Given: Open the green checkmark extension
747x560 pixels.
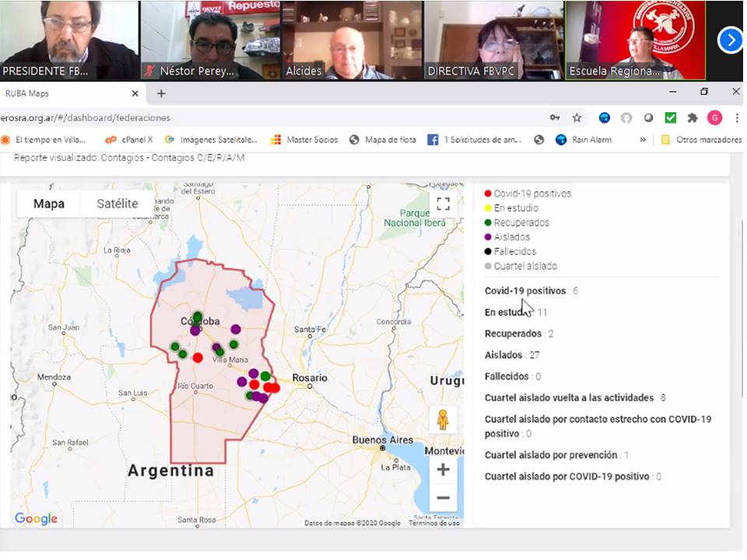Looking at the screenshot, I should (x=670, y=117).
